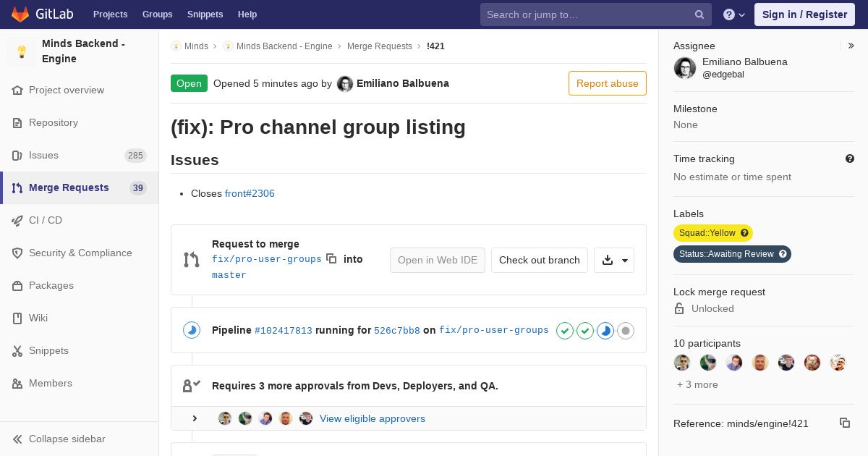
Task: Click the Time tracking help icon
Action: pos(850,159)
